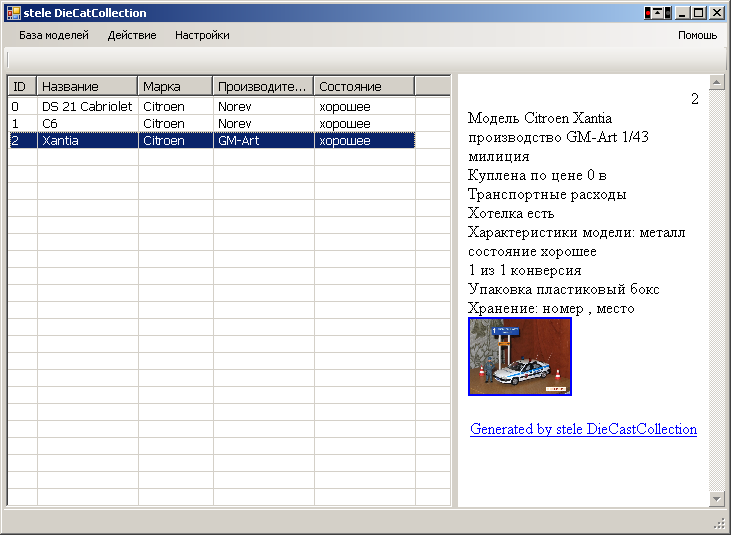The image size is (731, 535).
Task: Click Характеристики модели: металл line
Action: (x=577, y=232)
